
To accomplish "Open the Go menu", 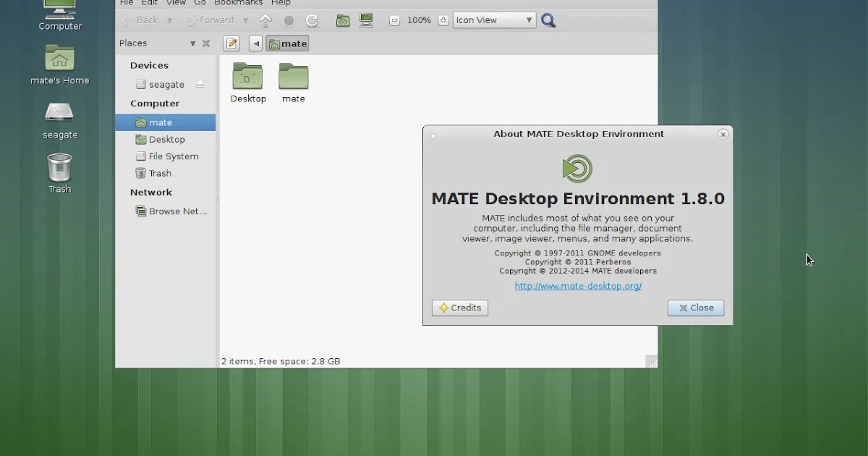I will click(200, 3).
